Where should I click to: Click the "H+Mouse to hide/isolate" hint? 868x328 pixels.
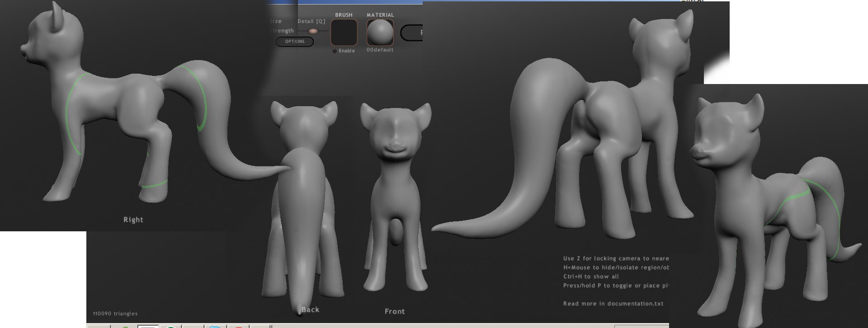click(x=616, y=267)
